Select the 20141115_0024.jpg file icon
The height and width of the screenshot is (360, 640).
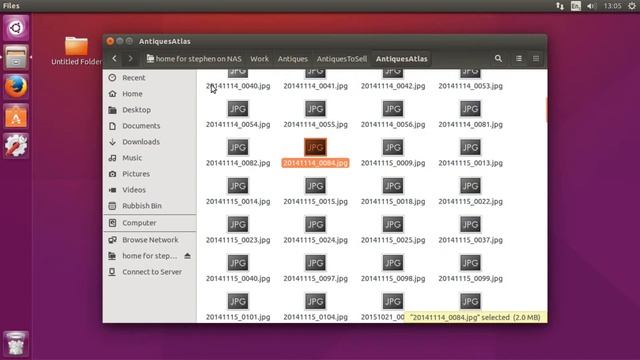pos(315,224)
